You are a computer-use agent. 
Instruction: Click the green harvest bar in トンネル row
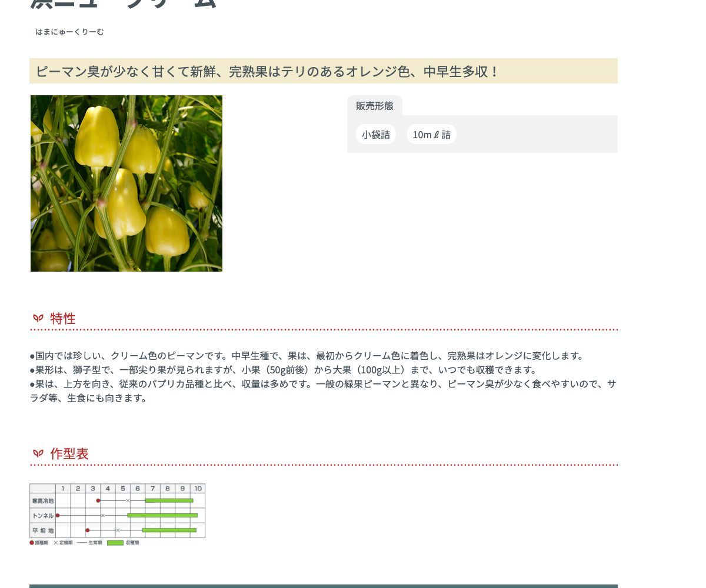(x=162, y=516)
